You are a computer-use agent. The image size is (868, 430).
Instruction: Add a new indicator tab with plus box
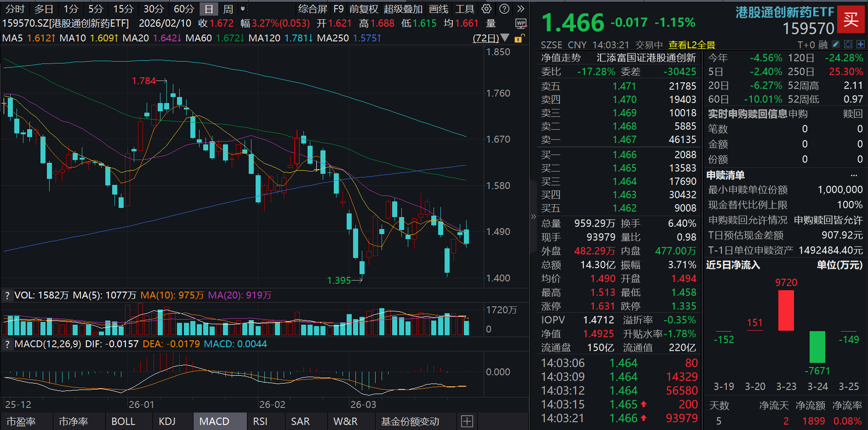click(x=467, y=421)
